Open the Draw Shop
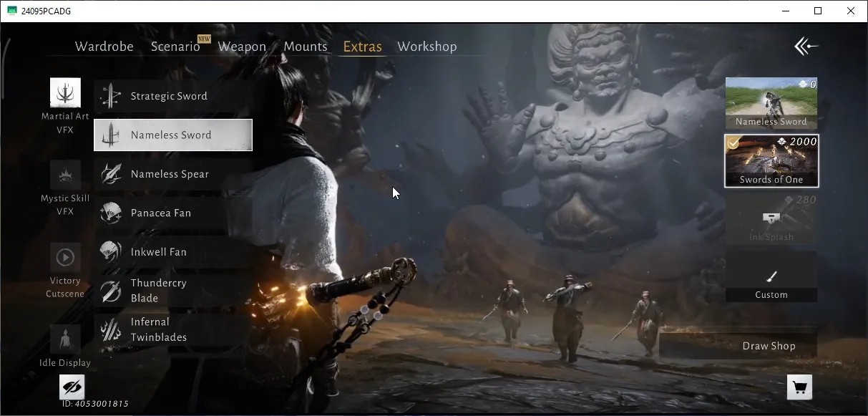 738,346
